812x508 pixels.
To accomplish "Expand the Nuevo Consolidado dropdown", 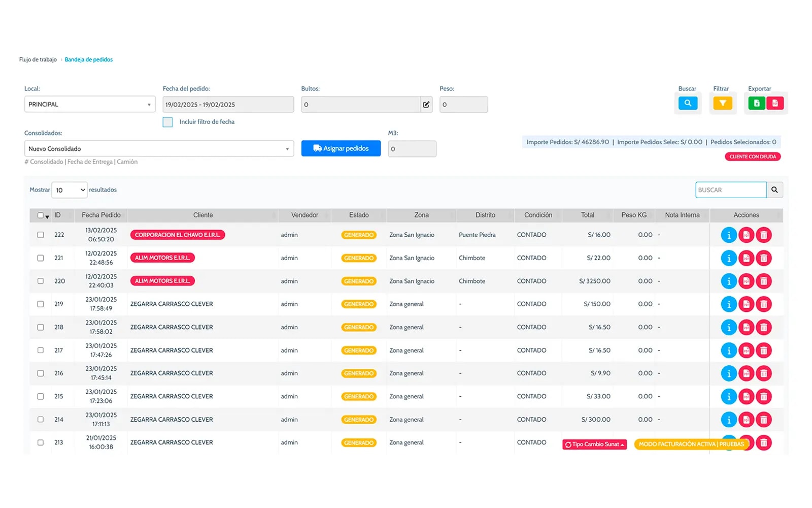I will [159, 149].
